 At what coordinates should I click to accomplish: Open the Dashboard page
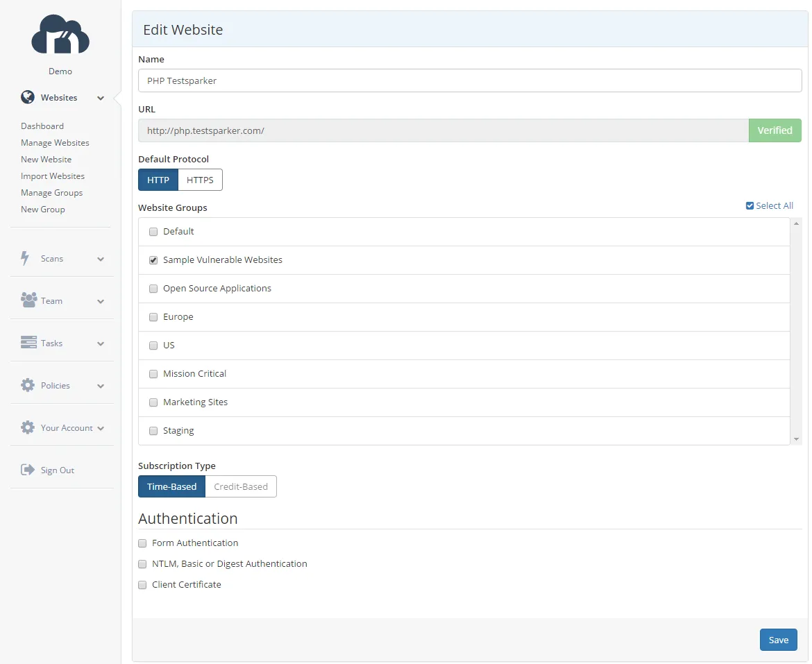coord(42,126)
